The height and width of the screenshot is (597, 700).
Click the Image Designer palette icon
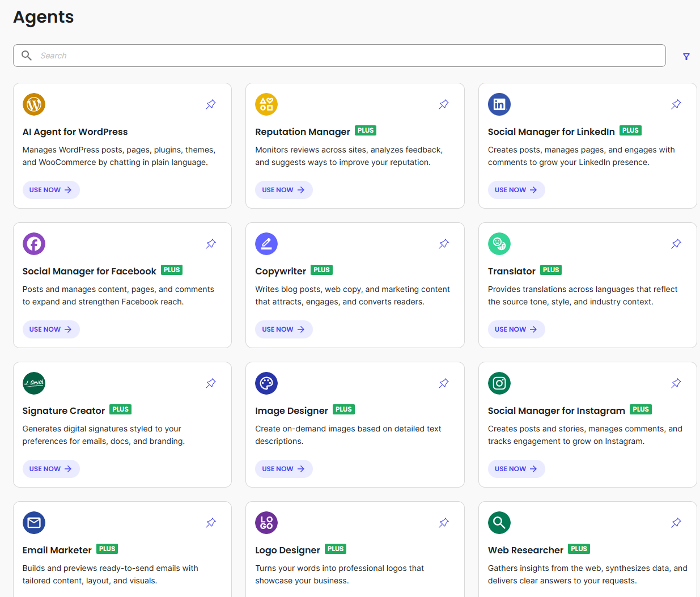point(266,383)
